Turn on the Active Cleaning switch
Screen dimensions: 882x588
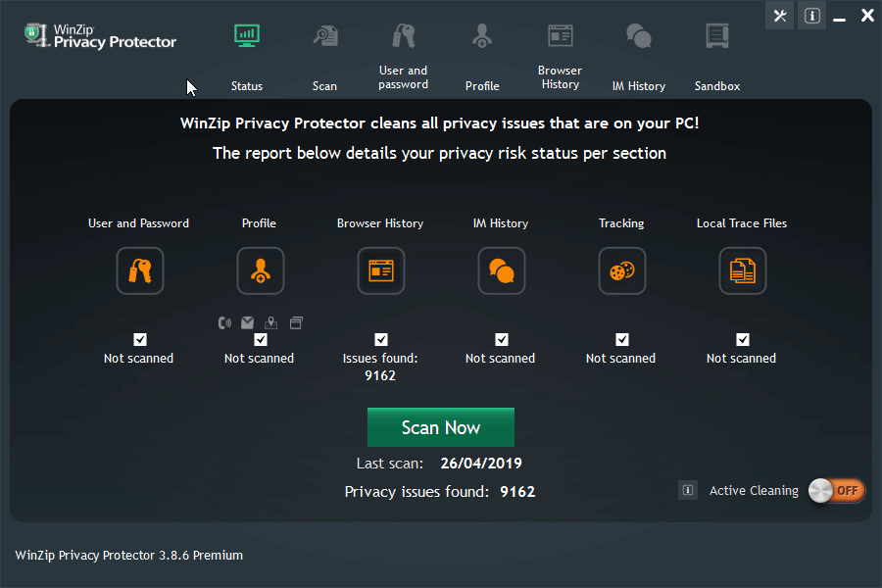837,490
